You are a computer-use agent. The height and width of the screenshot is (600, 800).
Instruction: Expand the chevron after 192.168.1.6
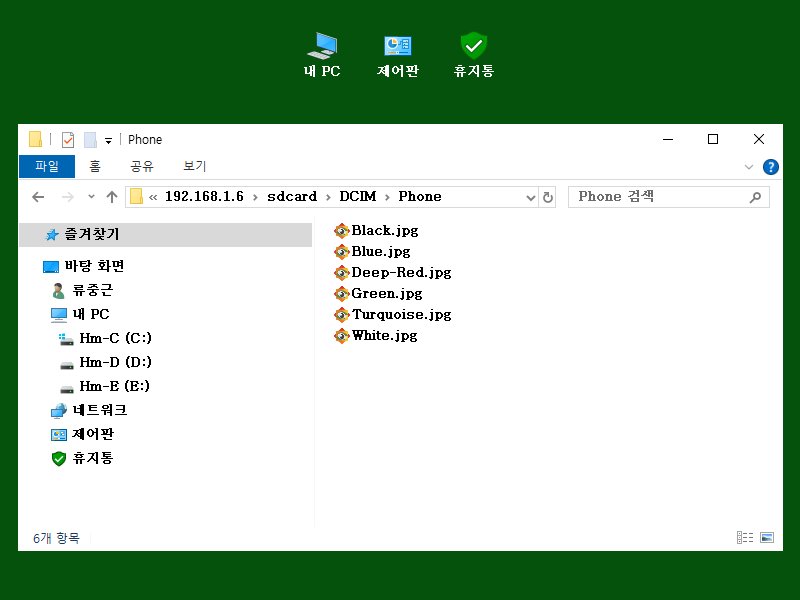point(255,197)
